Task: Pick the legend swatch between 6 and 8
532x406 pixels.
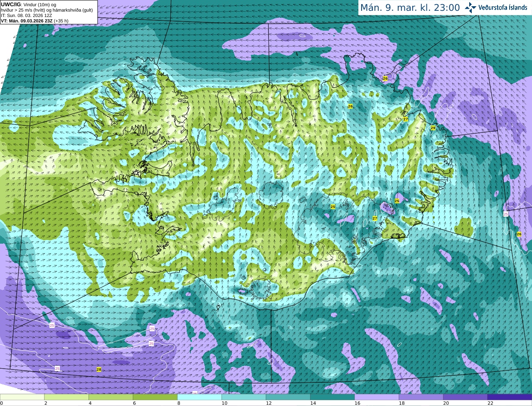Action: pos(155,397)
